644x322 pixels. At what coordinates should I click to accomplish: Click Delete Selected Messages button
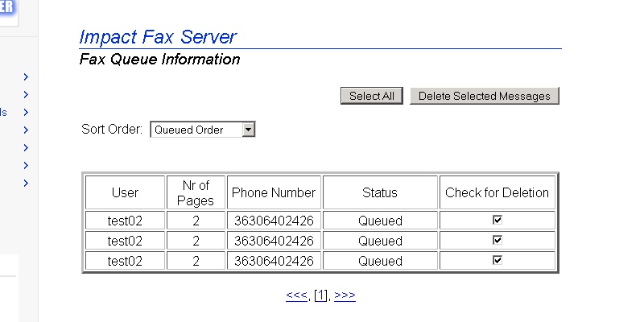[x=484, y=96]
